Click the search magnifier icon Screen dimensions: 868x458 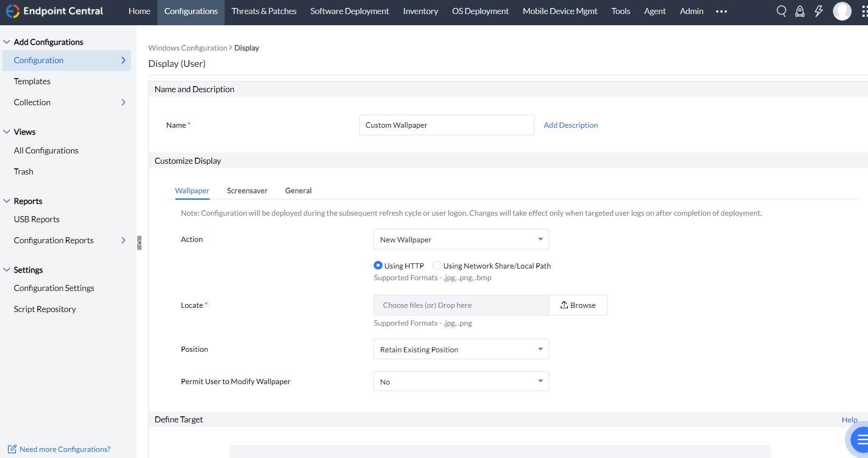[781, 11]
